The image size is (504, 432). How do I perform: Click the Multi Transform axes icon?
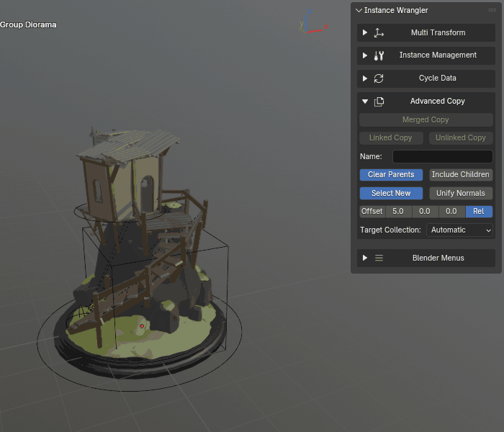(379, 33)
